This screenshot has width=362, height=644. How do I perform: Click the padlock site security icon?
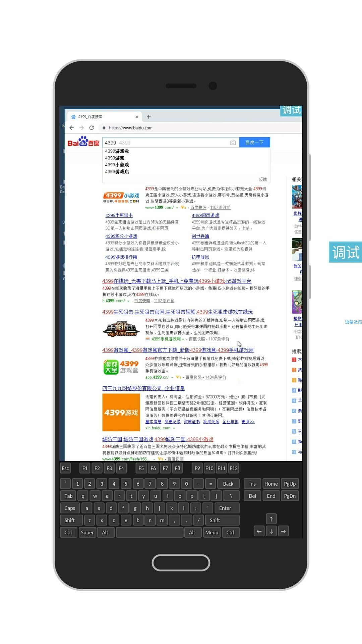pos(104,128)
